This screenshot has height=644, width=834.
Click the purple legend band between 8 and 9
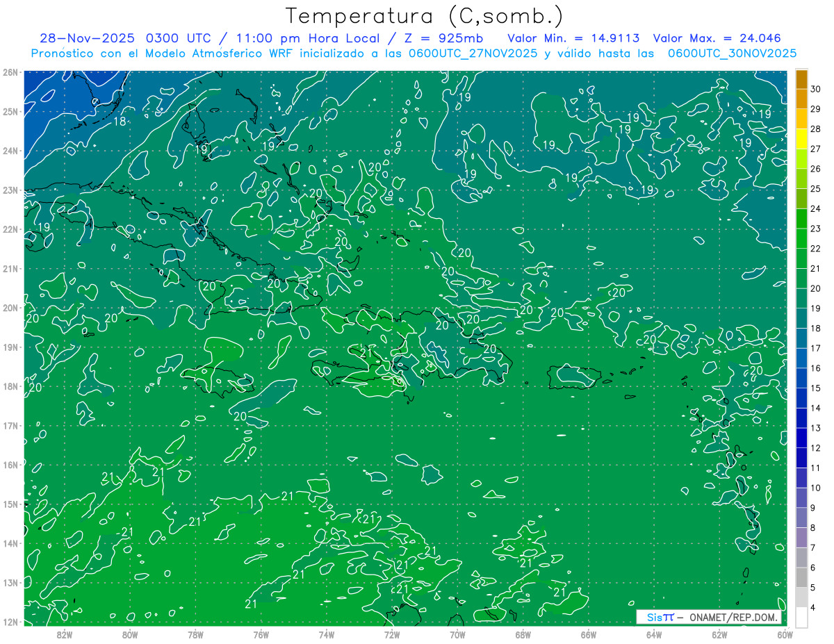point(801,518)
